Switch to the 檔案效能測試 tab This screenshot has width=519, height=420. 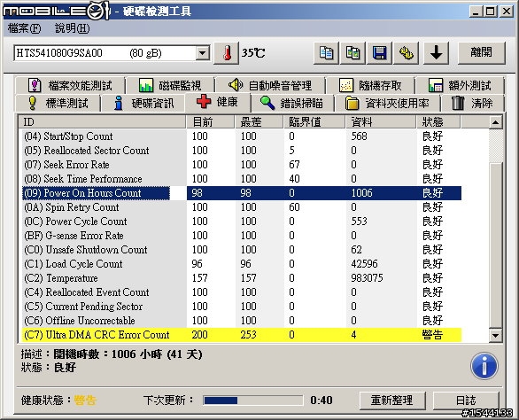pos(70,85)
